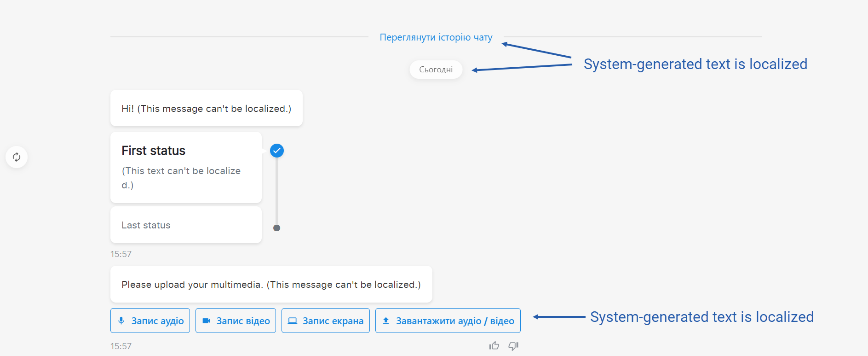Viewport: 868px width, 356px height.
Task: Click Завантажити аудіо / відео upload button
Action: [x=448, y=321]
